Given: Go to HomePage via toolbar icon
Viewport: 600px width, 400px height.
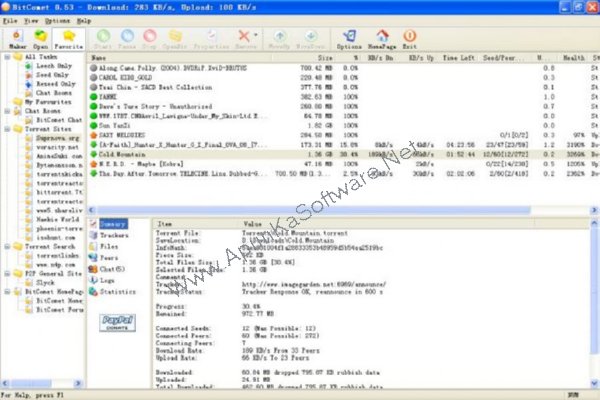Looking at the screenshot, I should [x=382, y=39].
